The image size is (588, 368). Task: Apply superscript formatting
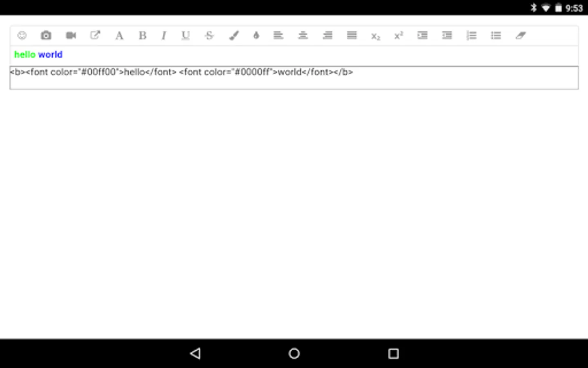tap(399, 36)
